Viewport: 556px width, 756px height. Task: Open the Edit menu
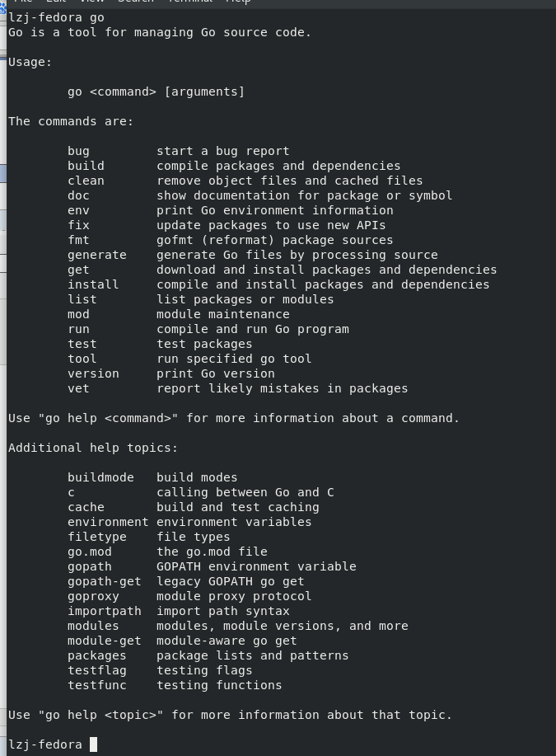point(56,2)
